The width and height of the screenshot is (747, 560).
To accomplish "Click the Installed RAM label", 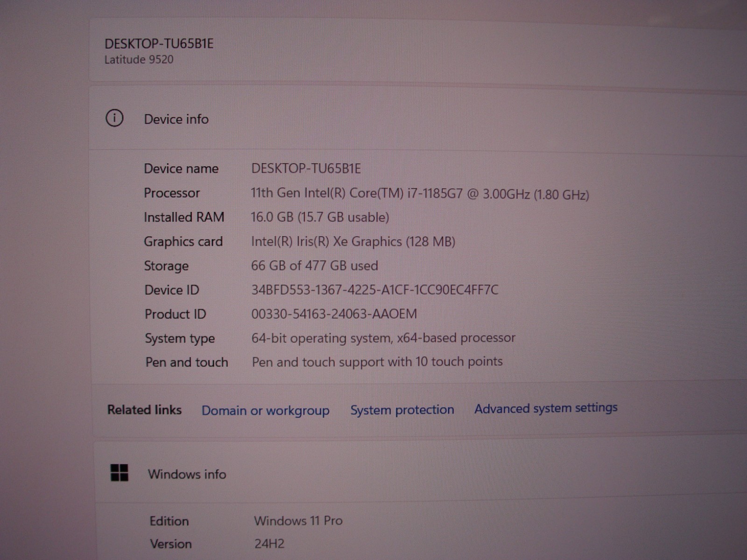I will point(184,217).
